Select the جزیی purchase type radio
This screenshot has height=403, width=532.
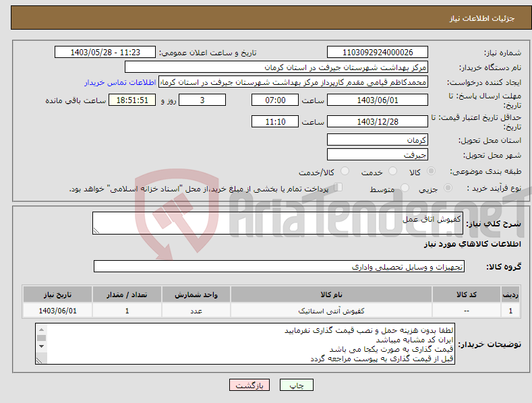pos(448,187)
